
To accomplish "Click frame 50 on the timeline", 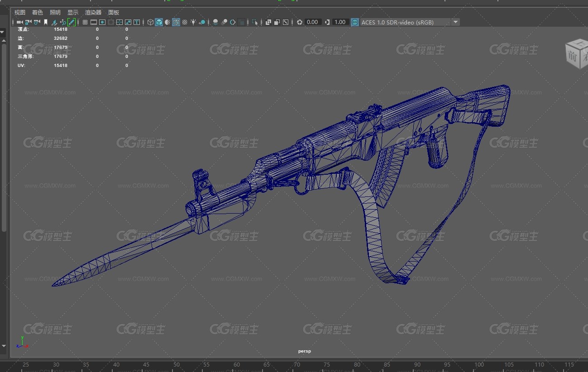I will point(177,365).
